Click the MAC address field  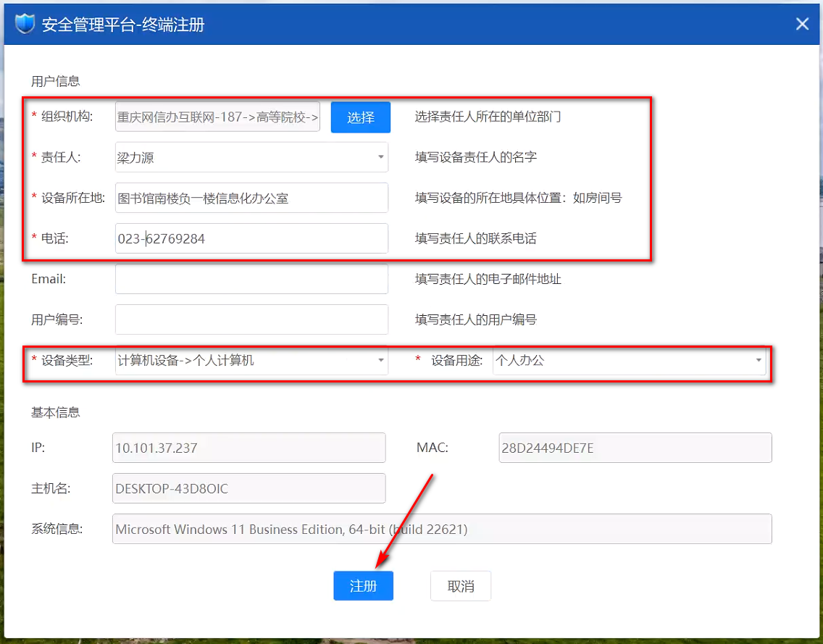(635, 448)
